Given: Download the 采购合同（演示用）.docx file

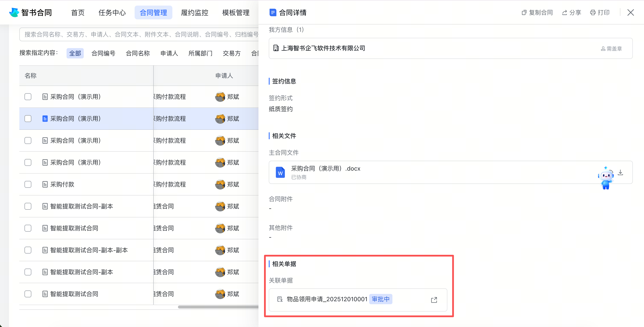Looking at the screenshot, I should click(x=620, y=172).
